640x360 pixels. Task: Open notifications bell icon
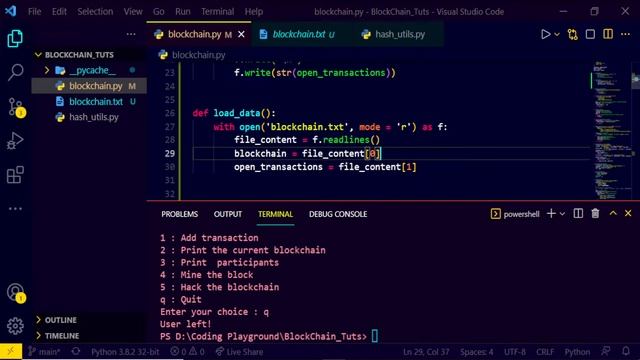point(626,351)
